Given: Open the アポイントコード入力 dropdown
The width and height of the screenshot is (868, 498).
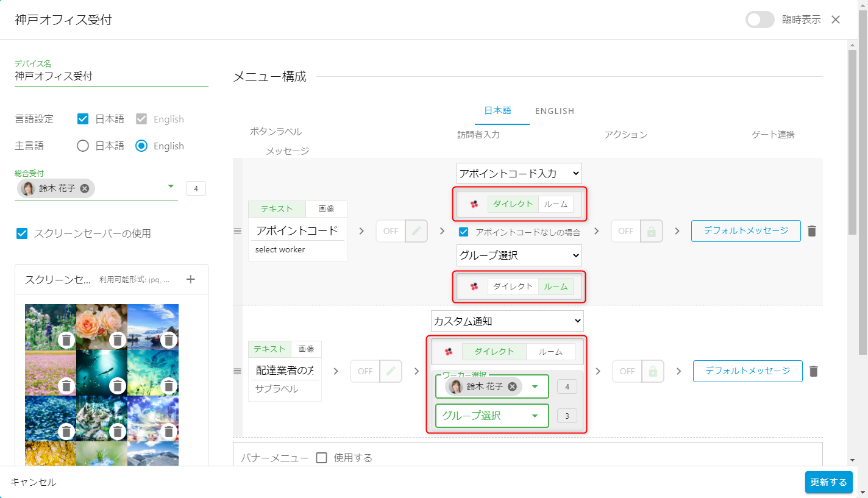Looking at the screenshot, I should (x=519, y=174).
